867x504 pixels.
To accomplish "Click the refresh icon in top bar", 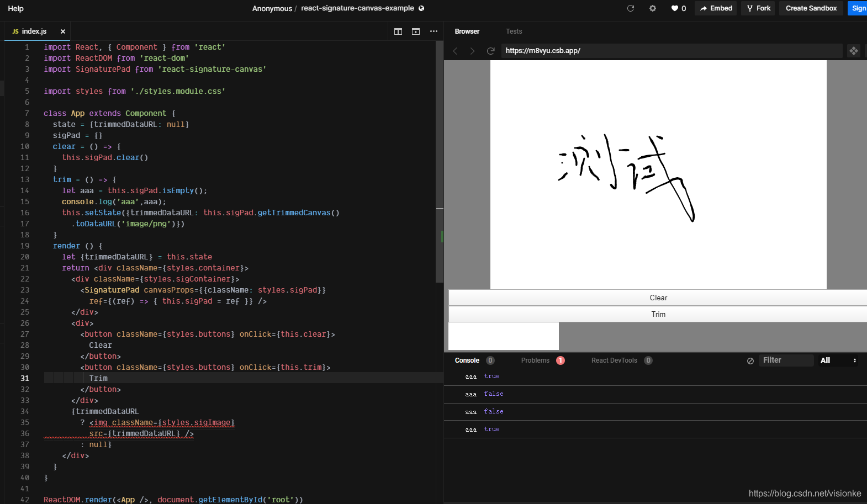I will (631, 8).
